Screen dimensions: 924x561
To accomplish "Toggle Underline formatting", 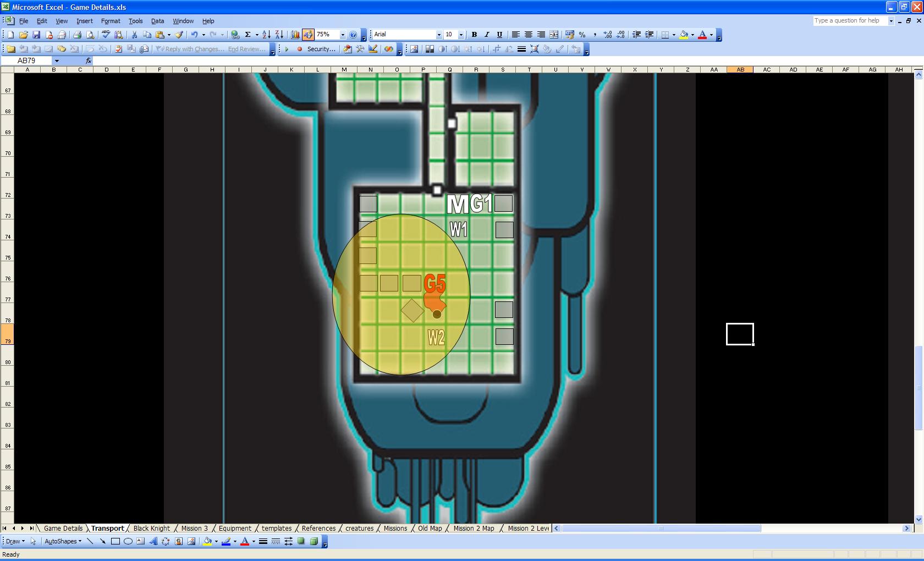I will (499, 35).
